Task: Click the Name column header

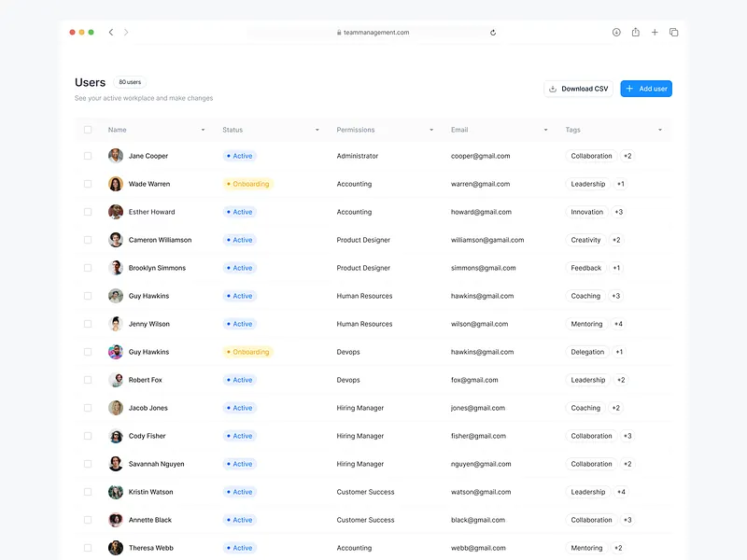Action: tap(117, 129)
